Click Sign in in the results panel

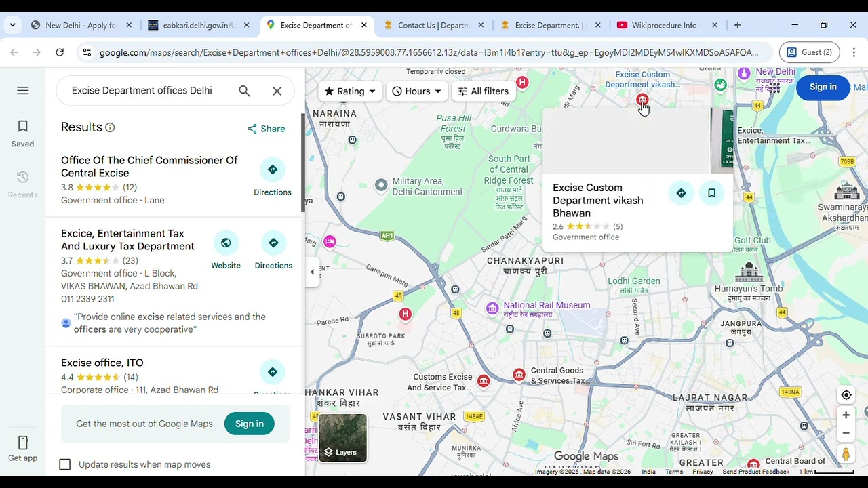250,424
